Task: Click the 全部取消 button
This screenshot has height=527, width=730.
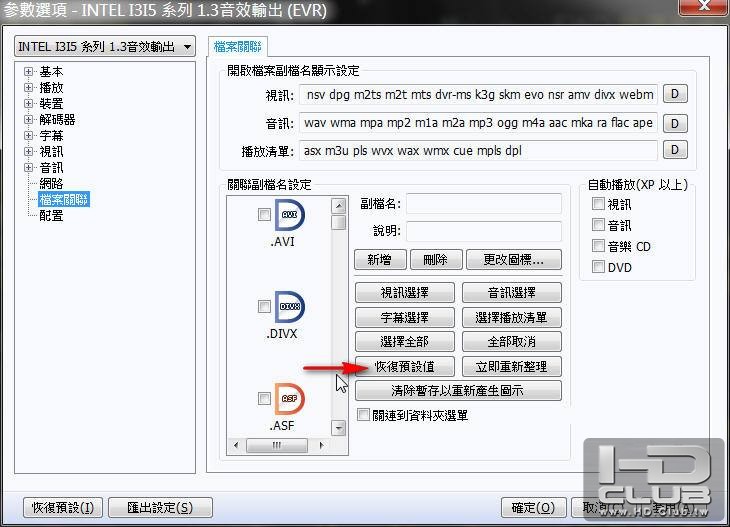Action: click(512, 342)
